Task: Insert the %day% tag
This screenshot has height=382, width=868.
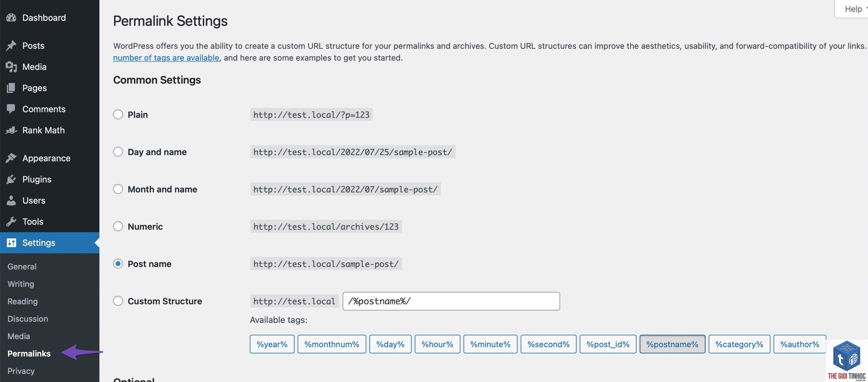Action: [x=390, y=344]
